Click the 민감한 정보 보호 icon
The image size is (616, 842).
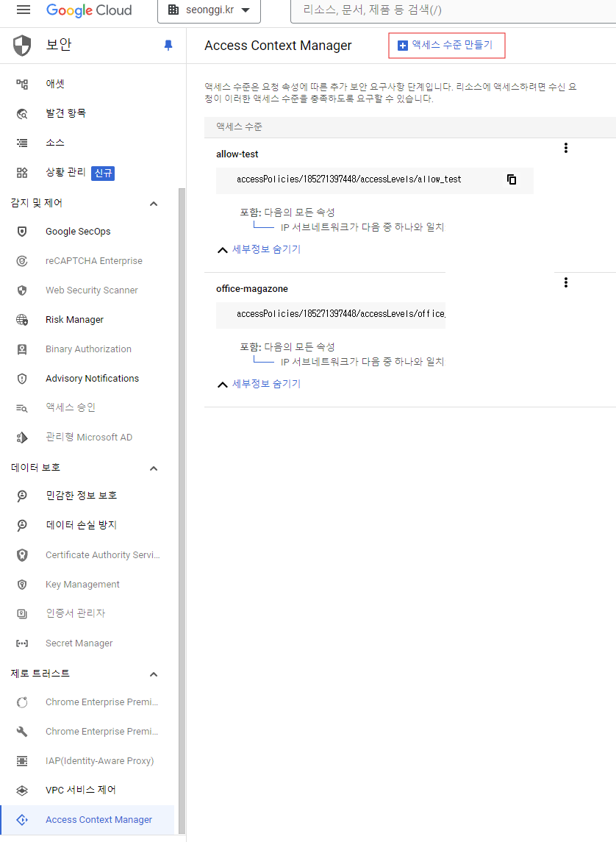coord(22,496)
